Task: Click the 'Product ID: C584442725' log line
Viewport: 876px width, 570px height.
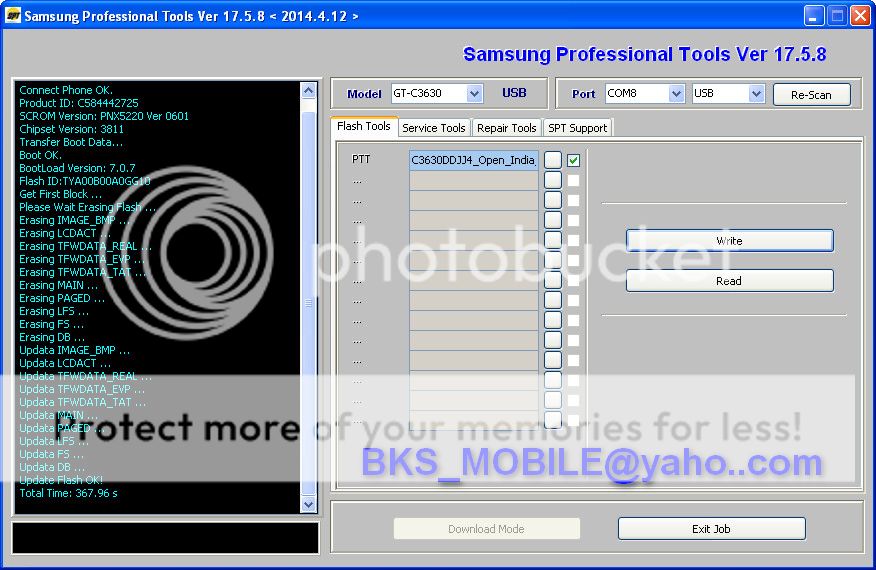Action: pyautogui.click(x=79, y=103)
